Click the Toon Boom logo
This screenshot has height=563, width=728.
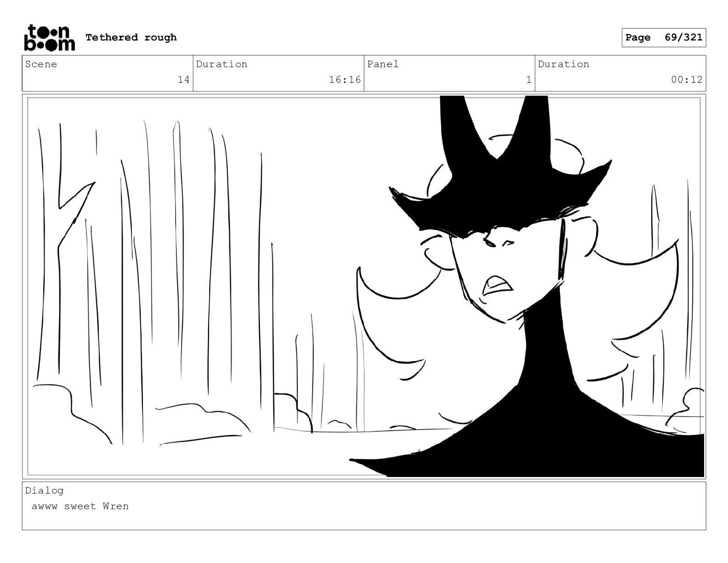click(49, 37)
